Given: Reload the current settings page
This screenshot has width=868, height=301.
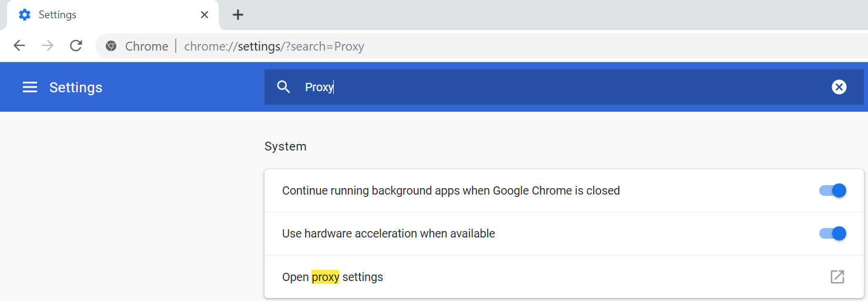Looking at the screenshot, I should tap(76, 46).
